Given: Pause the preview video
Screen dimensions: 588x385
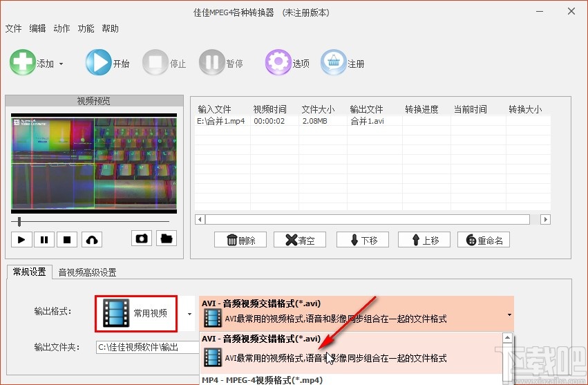Looking at the screenshot, I should [44, 239].
